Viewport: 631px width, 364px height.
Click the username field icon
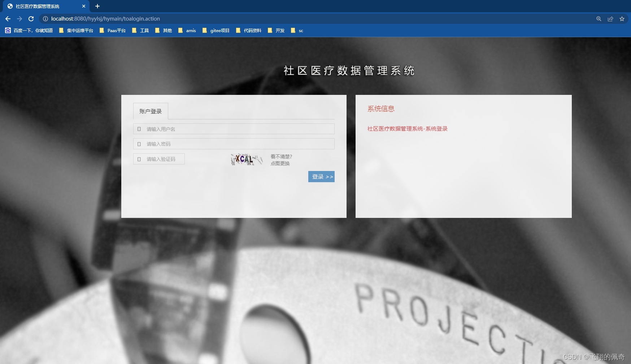pyautogui.click(x=139, y=129)
